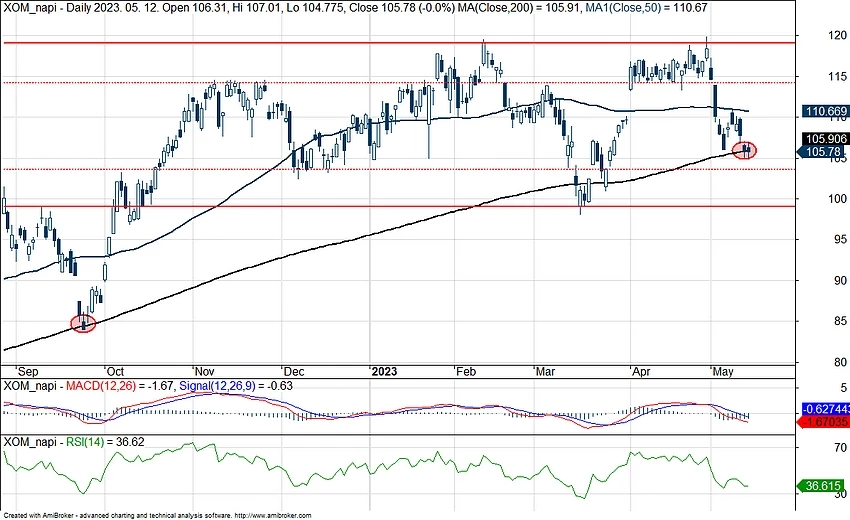
Task: Click the 70 level on the RSI axis
Action: (841, 447)
